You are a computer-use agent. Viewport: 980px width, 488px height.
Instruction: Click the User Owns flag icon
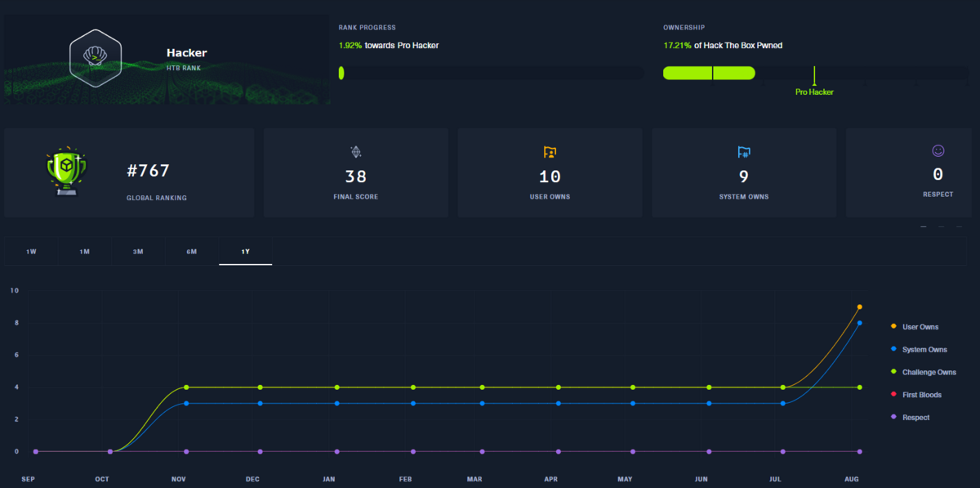point(550,151)
